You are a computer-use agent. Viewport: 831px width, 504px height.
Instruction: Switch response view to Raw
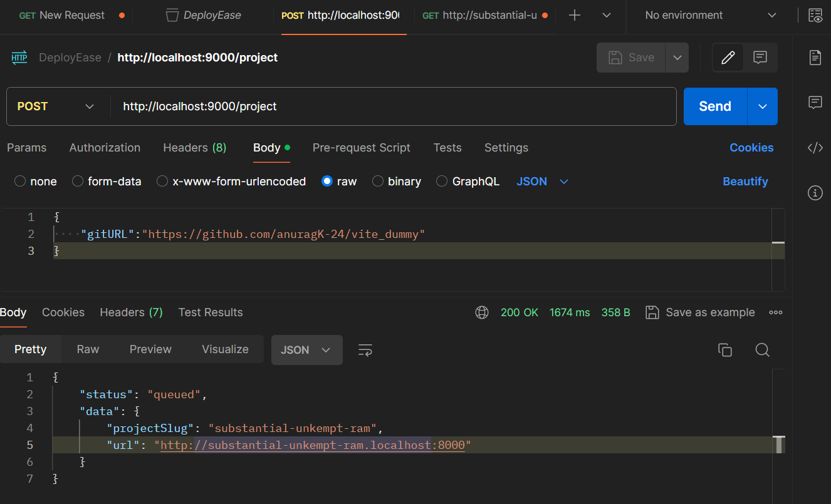point(88,349)
